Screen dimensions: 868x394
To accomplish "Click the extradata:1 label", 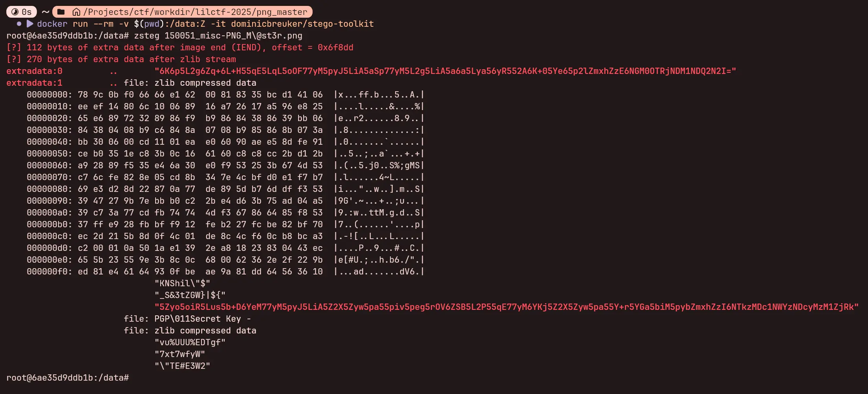I will pyautogui.click(x=34, y=83).
